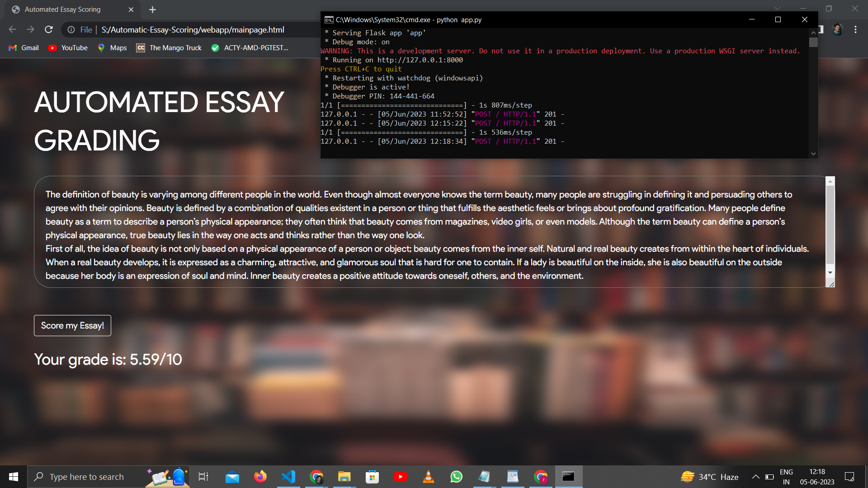868x488 pixels.
Task: Launch VLC media player from the taskbar
Action: coord(428,476)
